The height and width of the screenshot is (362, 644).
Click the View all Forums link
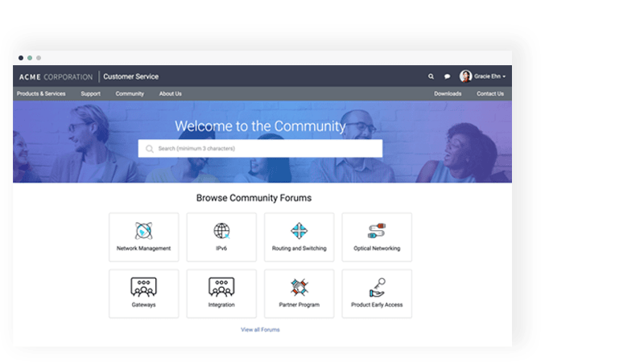click(x=260, y=330)
